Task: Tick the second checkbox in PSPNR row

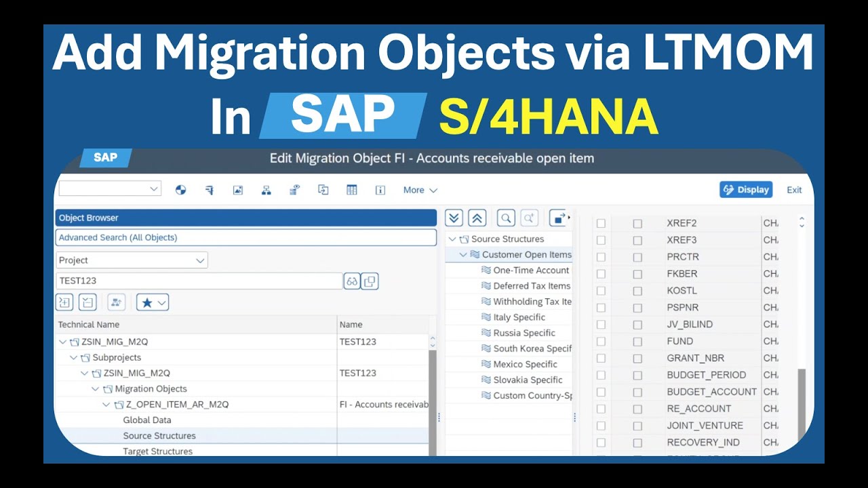Action: coord(637,308)
